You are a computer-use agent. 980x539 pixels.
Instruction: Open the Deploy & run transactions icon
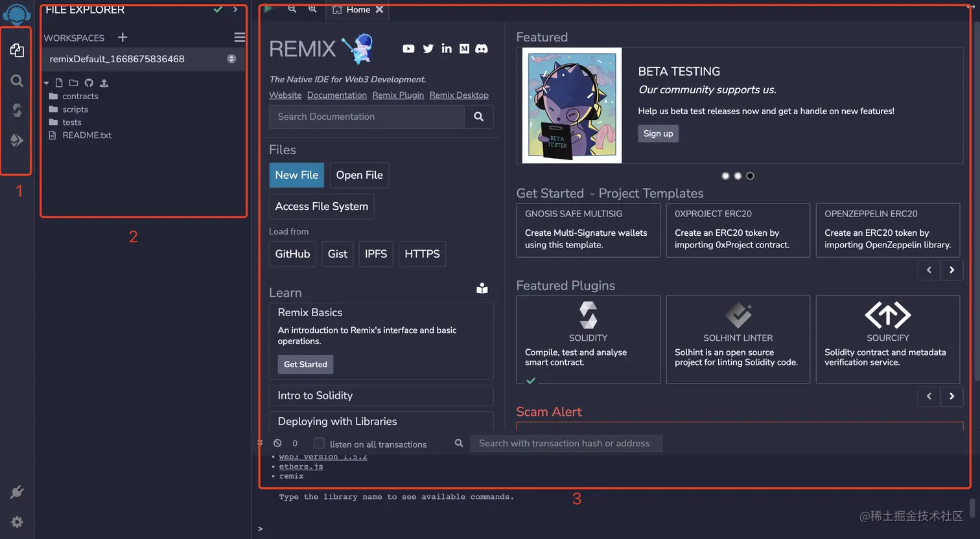(17, 140)
